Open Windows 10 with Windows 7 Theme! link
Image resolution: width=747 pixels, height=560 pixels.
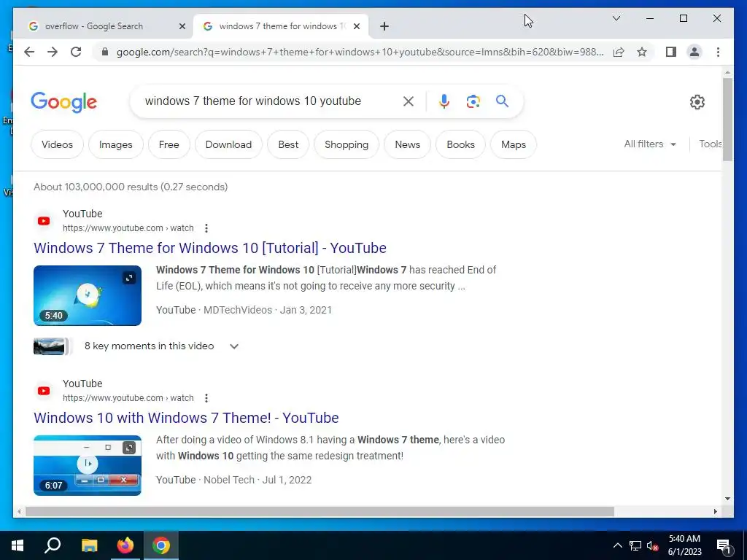pyautogui.click(x=186, y=418)
